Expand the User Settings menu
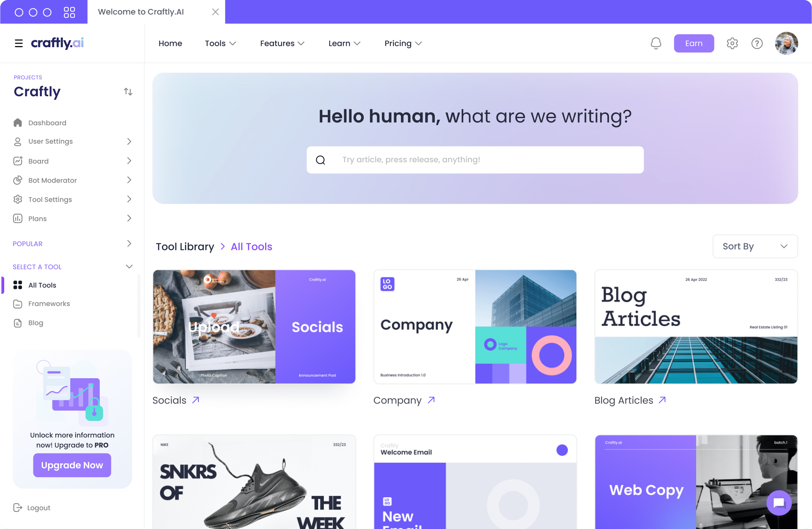The height and width of the screenshot is (529, 812). (129, 141)
